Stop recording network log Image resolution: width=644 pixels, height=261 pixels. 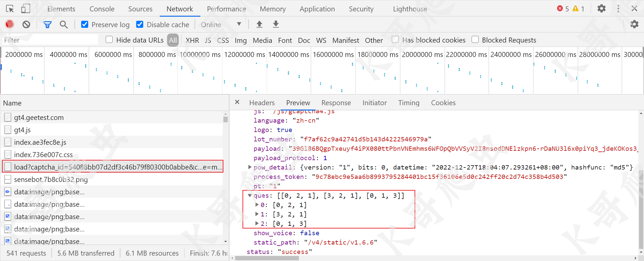coord(9,24)
